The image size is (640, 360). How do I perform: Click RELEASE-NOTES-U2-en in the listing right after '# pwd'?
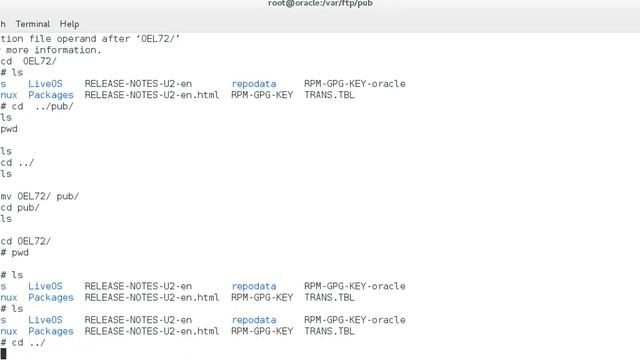coord(138,286)
